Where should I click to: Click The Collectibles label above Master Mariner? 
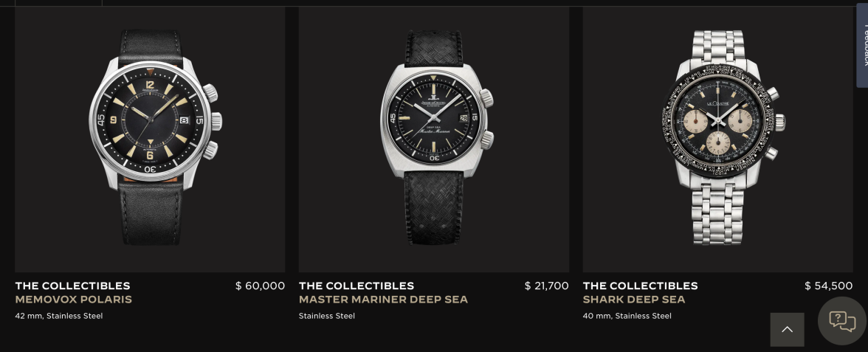356,286
